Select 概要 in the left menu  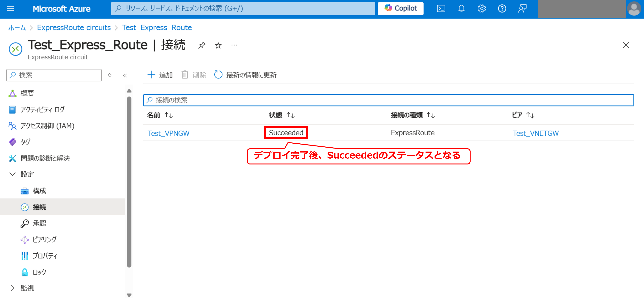27,93
